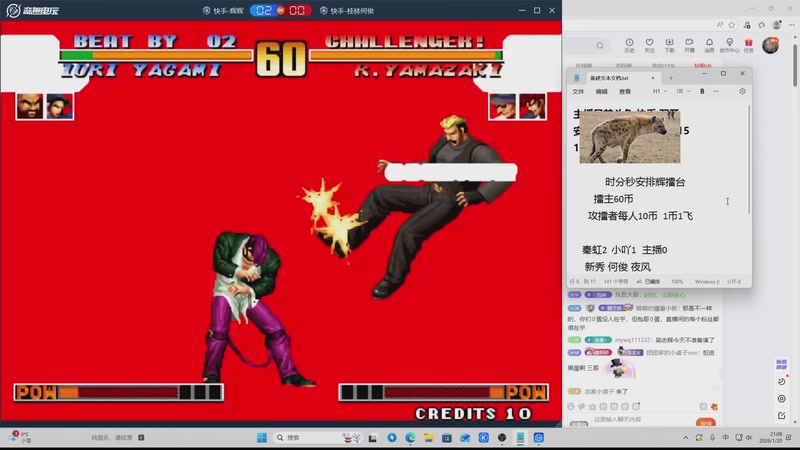
Task: Open the Notepad more options ellipsis
Action: [716, 91]
